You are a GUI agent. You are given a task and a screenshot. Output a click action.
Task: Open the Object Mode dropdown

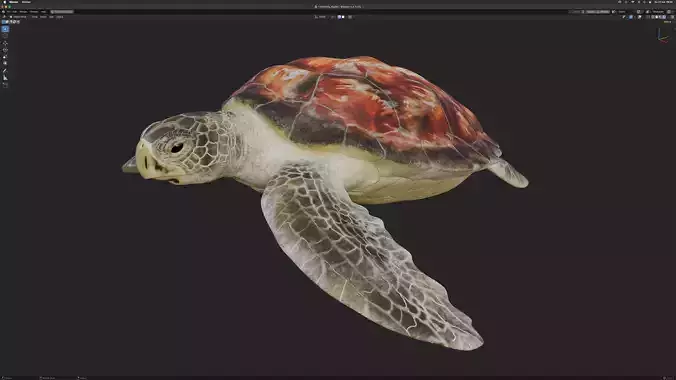[x=19, y=17]
